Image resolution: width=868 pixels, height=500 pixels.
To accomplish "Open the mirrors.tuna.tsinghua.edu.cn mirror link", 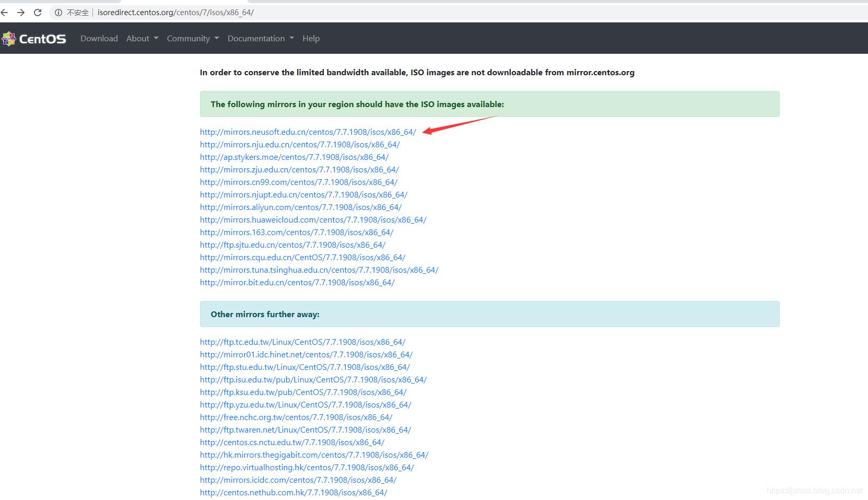I will click(319, 270).
